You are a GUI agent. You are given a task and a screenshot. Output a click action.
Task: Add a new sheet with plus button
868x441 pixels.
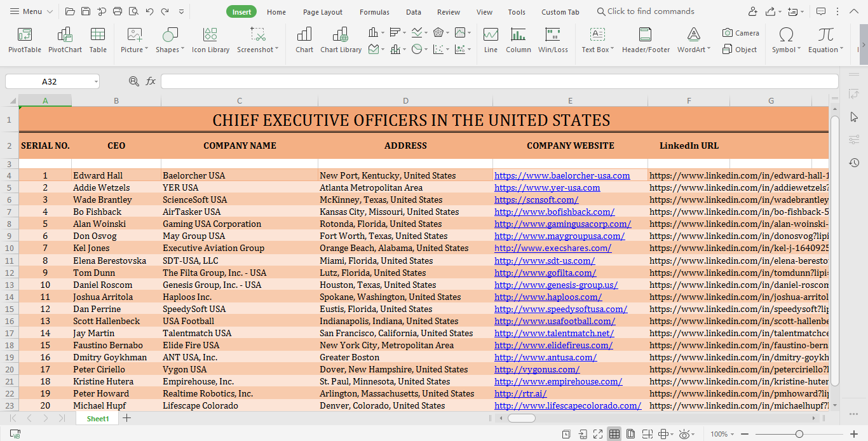(x=127, y=418)
